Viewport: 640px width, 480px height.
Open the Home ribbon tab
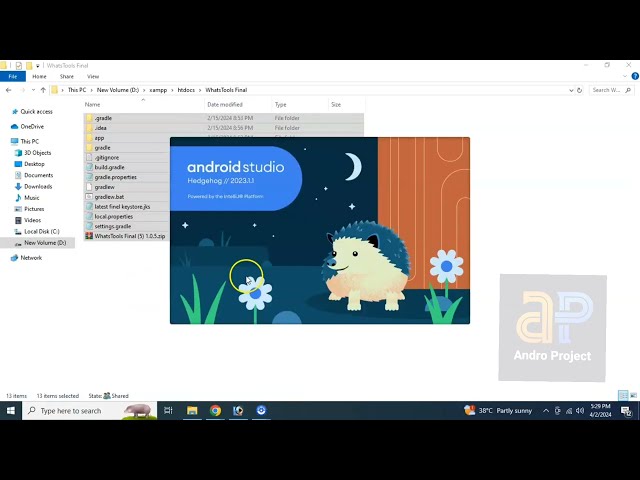(x=39, y=76)
